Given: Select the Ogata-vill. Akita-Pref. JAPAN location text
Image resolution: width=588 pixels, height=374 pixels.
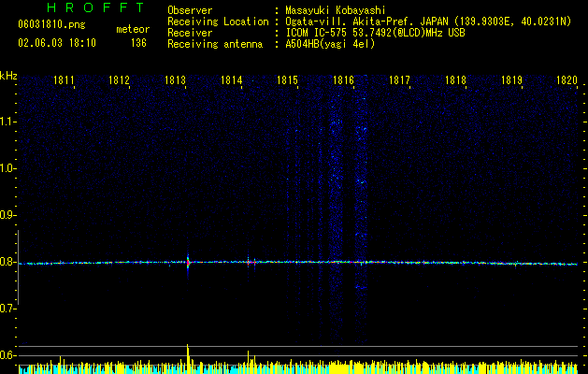Looking at the screenshot, I should 428,22.
